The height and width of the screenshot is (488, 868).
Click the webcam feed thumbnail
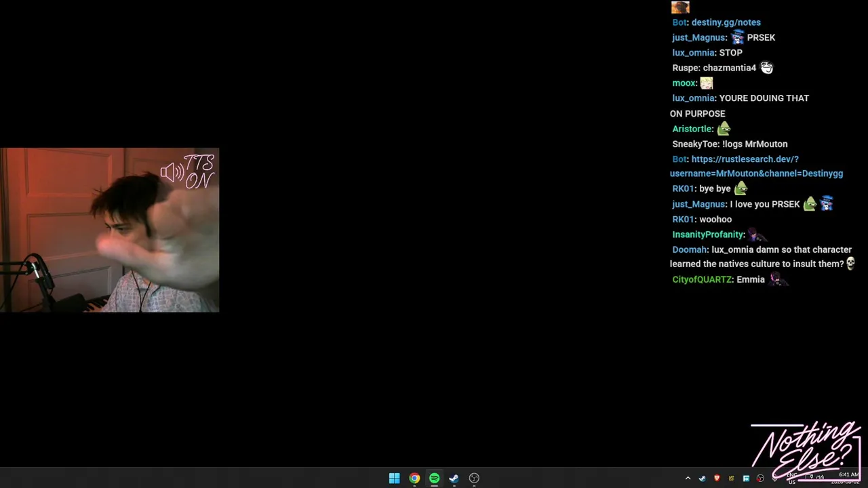(x=109, y=230)
